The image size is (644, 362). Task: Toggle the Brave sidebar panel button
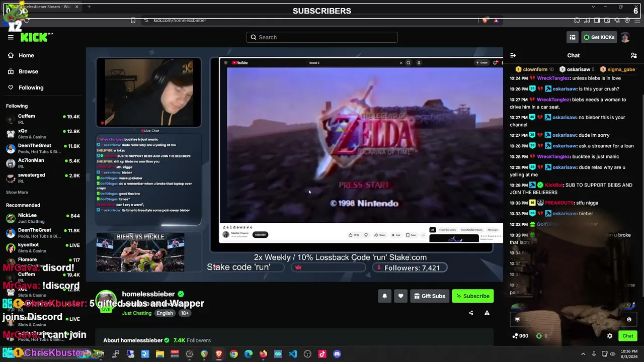coord(597,20)
